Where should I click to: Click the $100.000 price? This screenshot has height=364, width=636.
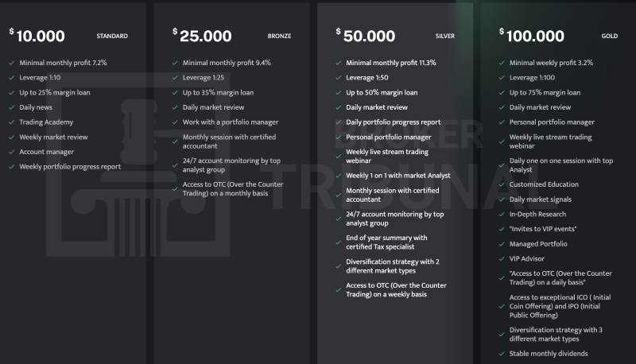pyautogui.click(x=532, y=36)
